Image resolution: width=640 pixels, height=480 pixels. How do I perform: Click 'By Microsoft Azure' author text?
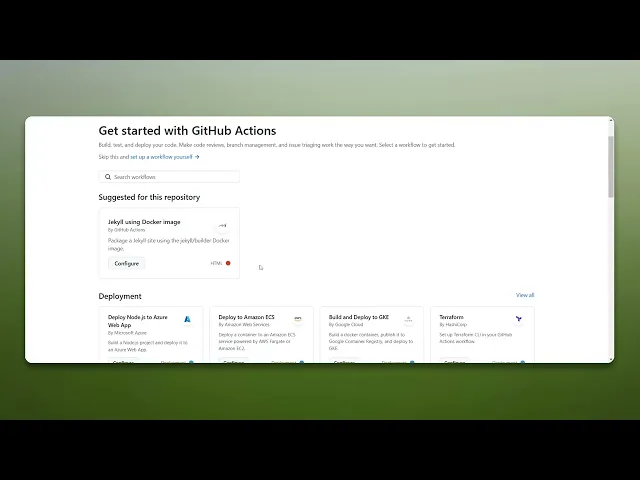pyautogui.click(x=127, y=333)
